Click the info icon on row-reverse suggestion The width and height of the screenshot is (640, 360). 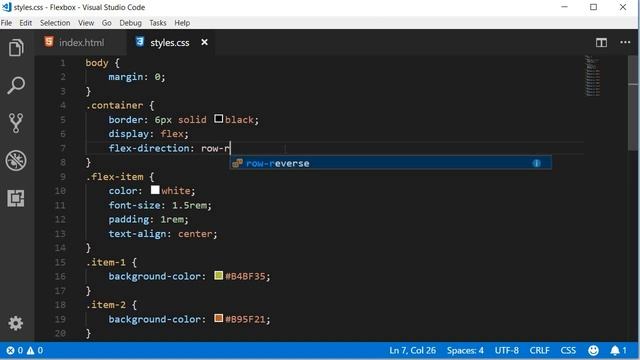(x=536, y=163)
